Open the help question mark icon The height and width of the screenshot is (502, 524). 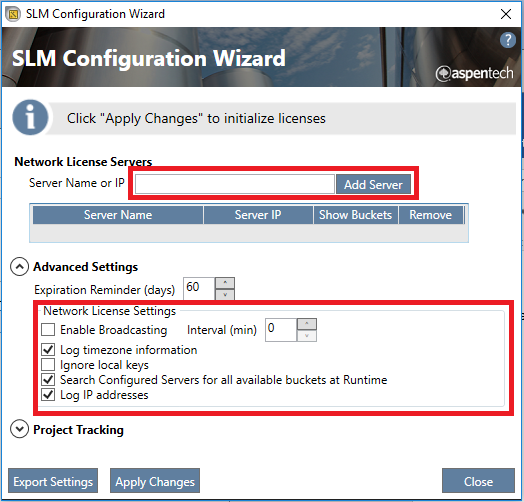(x=507, y=40)
